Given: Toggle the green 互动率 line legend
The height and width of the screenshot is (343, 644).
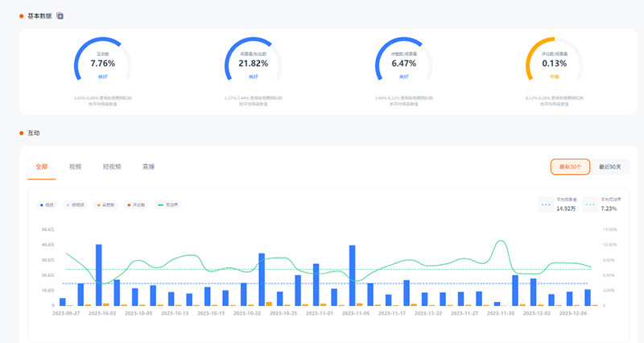Looking at the screenshot, I should coord(168,205).
